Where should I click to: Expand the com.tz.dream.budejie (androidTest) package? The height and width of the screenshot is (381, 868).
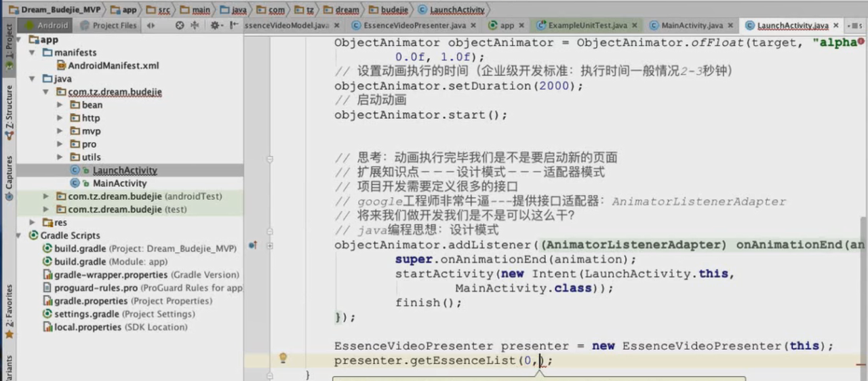(x=45, y=197)
